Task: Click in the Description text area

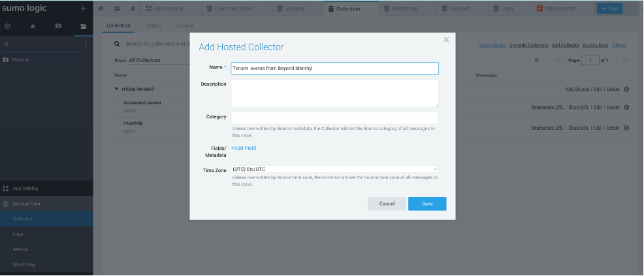Action: (x=334, y=93)
